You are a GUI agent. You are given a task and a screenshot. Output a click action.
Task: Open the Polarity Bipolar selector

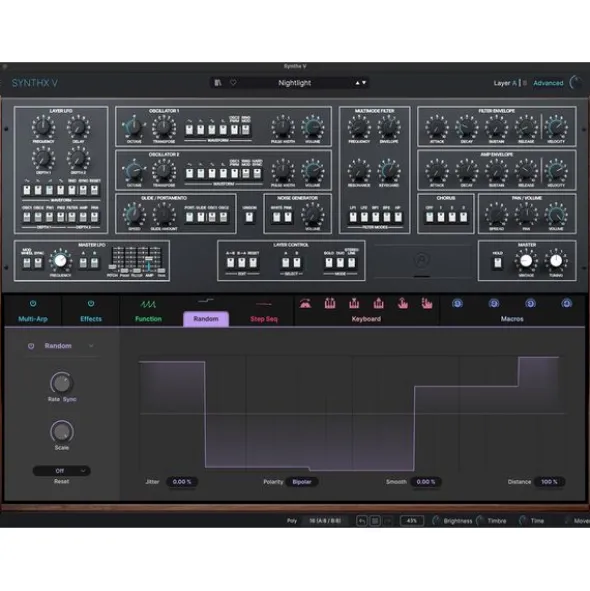pos(302,482)
